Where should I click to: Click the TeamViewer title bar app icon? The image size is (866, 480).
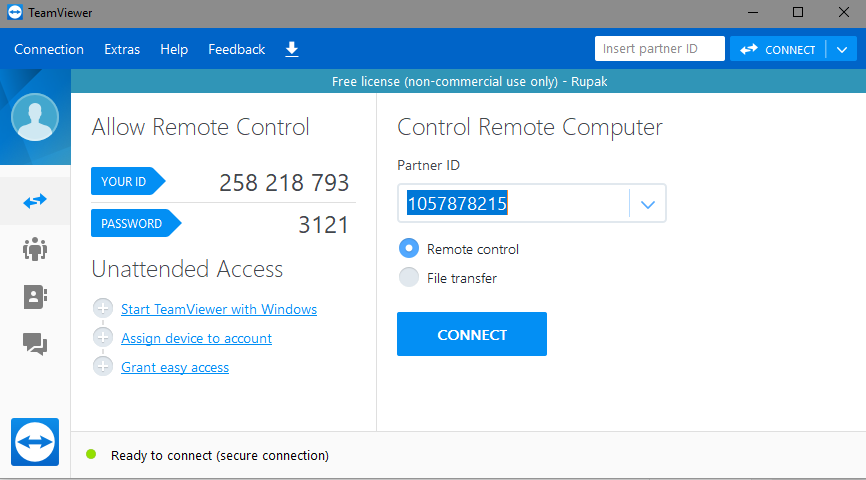[15, 12]
